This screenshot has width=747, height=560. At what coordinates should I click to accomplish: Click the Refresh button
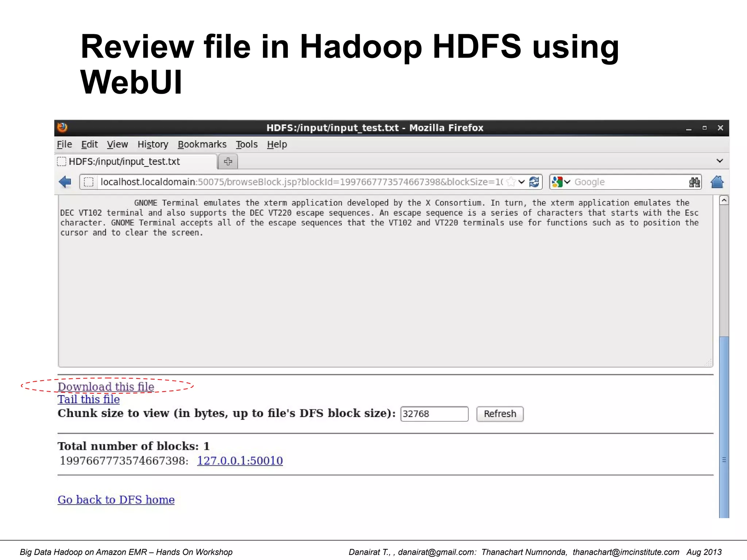[x=500, y=414]
